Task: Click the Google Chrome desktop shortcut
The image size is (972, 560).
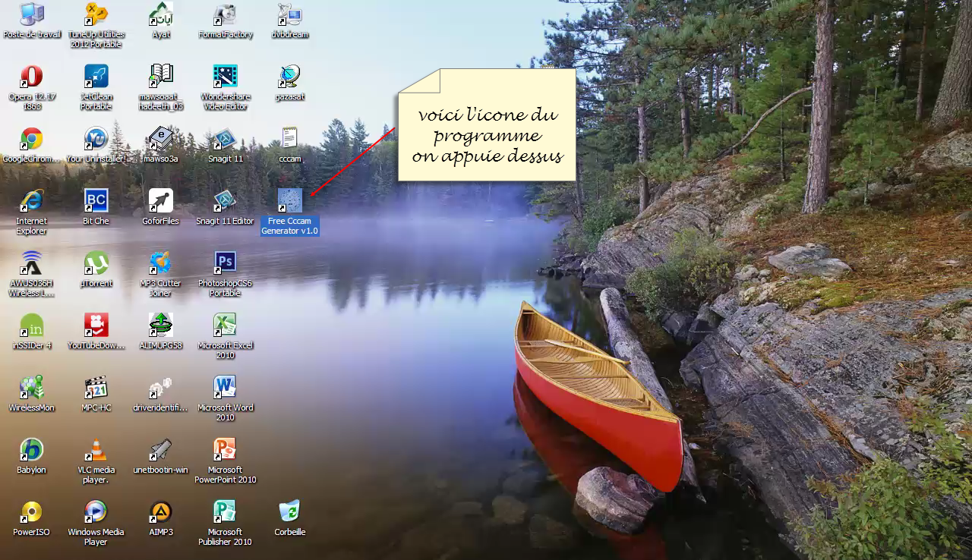Action: click(x=31, y=140)
